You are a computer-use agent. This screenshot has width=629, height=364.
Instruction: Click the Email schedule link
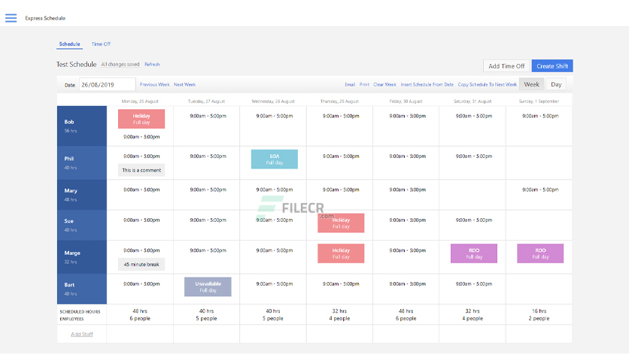coord(350,84)
